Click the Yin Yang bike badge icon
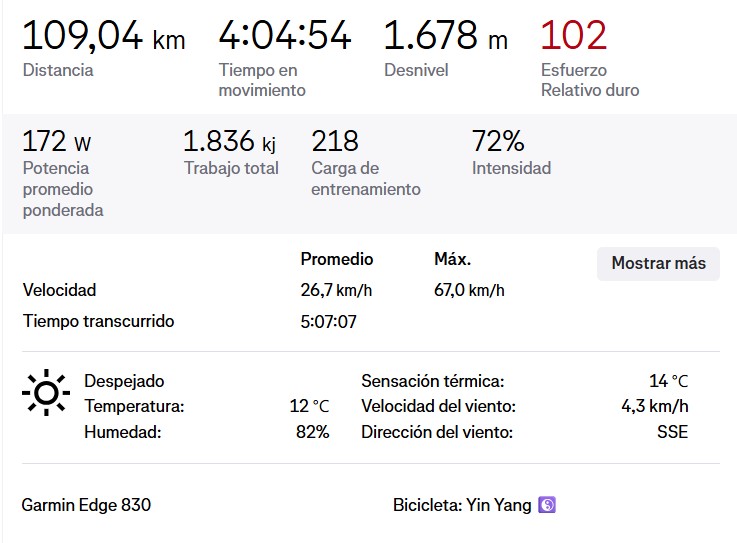The height and width of the screenshot is (543, 737). (547, 505)
